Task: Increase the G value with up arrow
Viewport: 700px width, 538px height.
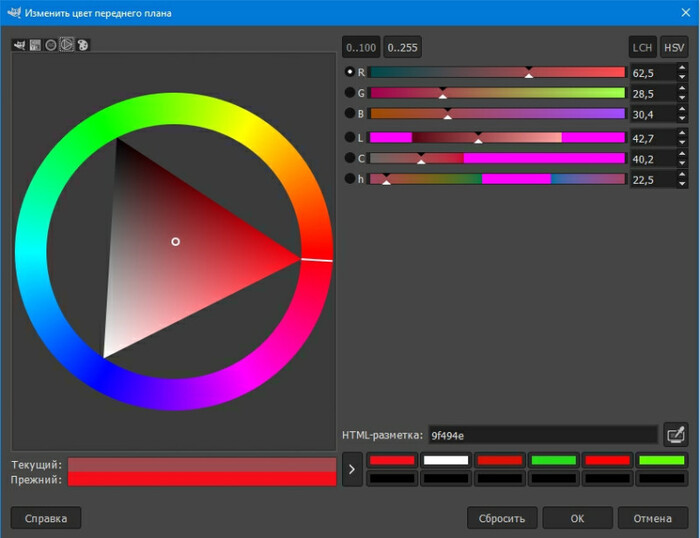Action: pos(682,88)
